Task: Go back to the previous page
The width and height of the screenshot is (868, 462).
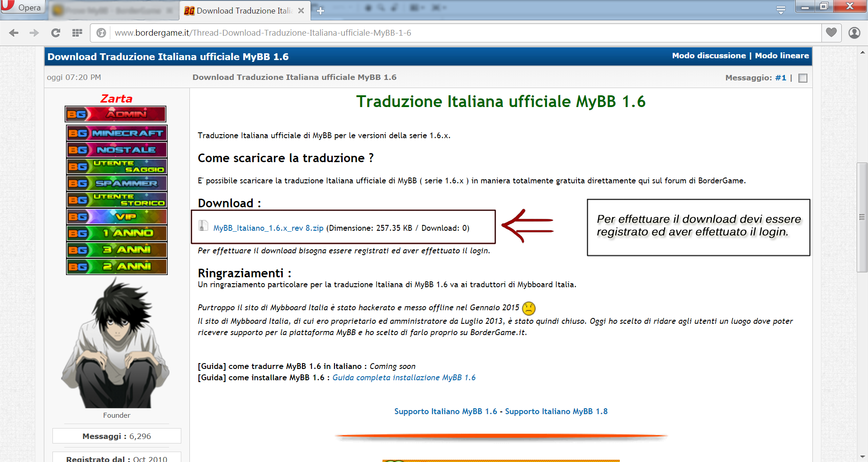Action: [x=14, y=33]
